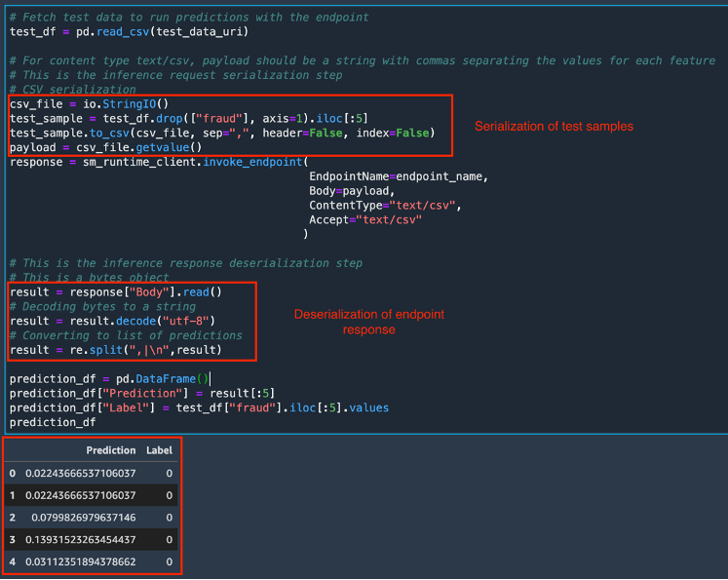The height and width of the screenshot is (580, 728).
Task: Click the prediction_df["Label"] assignment line
Action: (x=199, y=407)
